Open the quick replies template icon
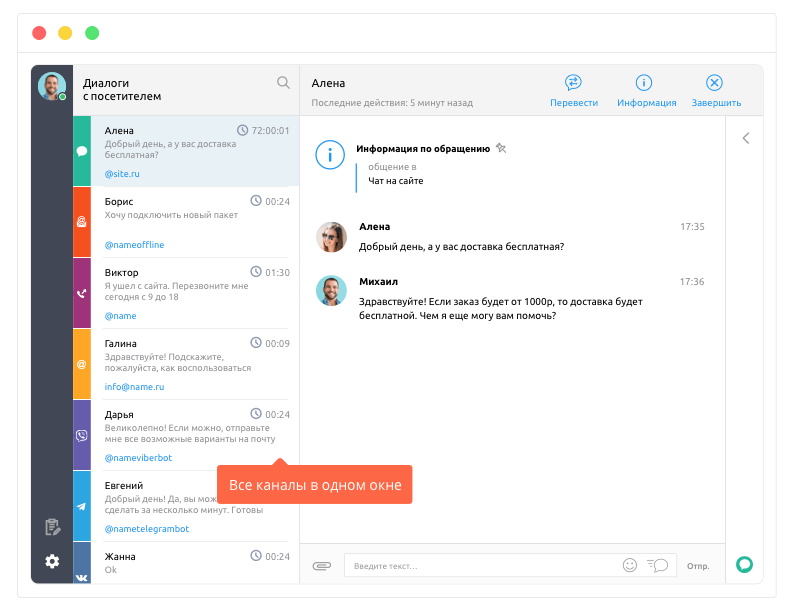794x610 pixels. pyautogui.click(x=657, y=565)
